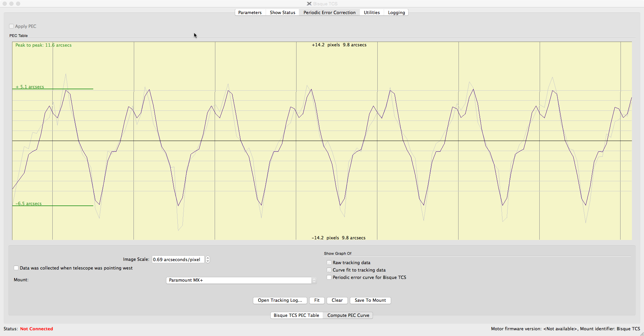The image size is (644, 336).
Task: Enable the Apply PEC checkbox
Action: [x=11, y=26]
